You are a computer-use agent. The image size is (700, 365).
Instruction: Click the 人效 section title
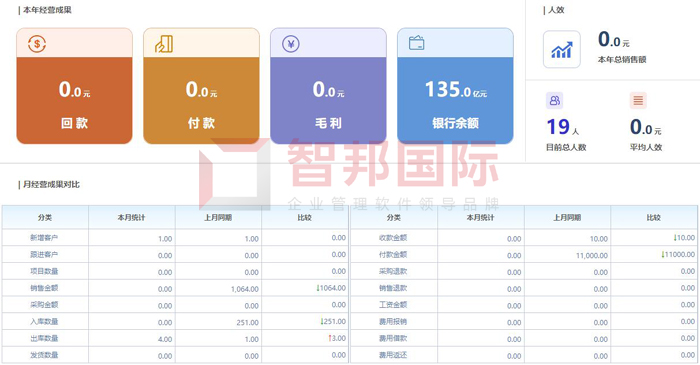pyautogui.click(x=556, y=10)
